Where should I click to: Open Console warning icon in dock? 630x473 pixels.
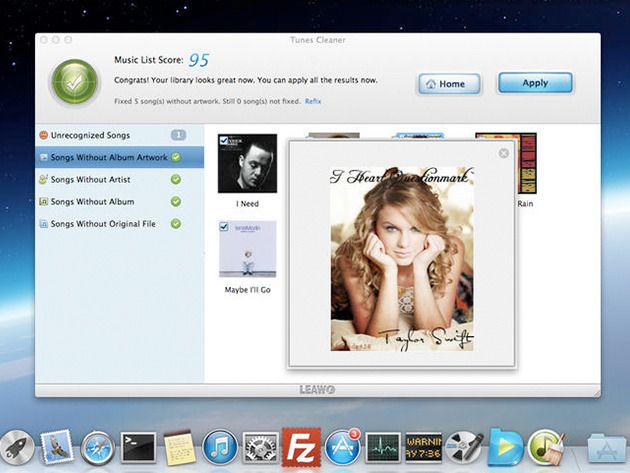pyautogui.click(x=423, y=448)
